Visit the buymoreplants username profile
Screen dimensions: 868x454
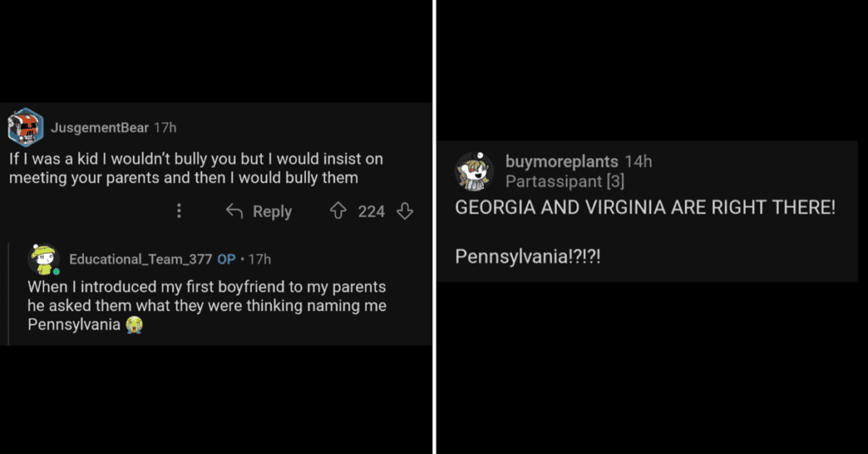tap(561, 162)
